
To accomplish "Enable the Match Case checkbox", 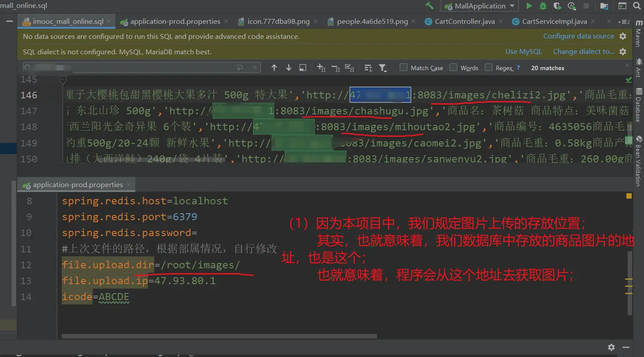I will [x=403, y=68].
